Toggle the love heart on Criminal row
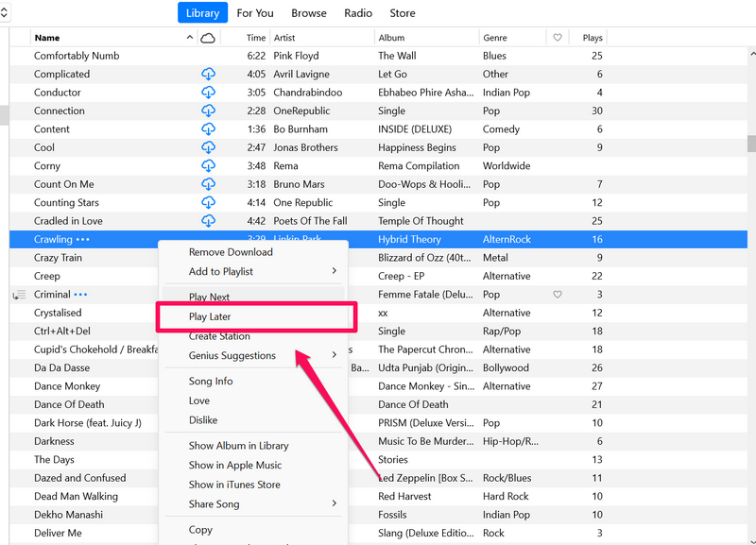This screenshot has height=545, width=756. click(558, 295)
